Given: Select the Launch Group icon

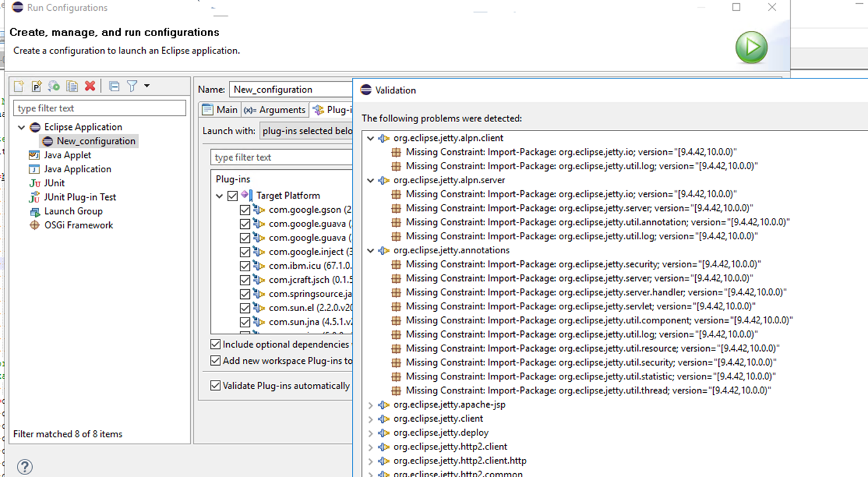Looking at the screenshot, I should coord(35,212).
